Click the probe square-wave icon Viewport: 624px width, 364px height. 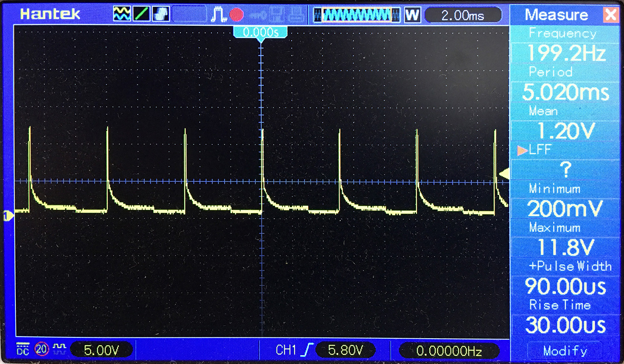click(59, 349)
